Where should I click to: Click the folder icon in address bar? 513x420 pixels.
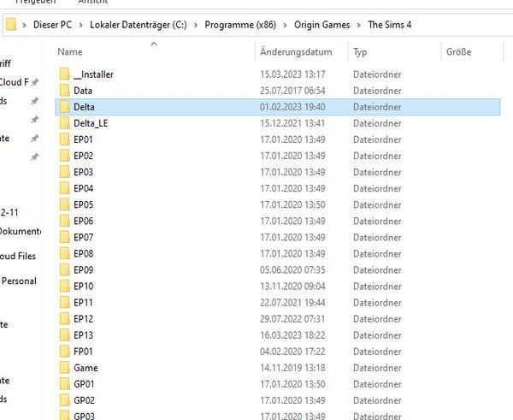point(11,25)
